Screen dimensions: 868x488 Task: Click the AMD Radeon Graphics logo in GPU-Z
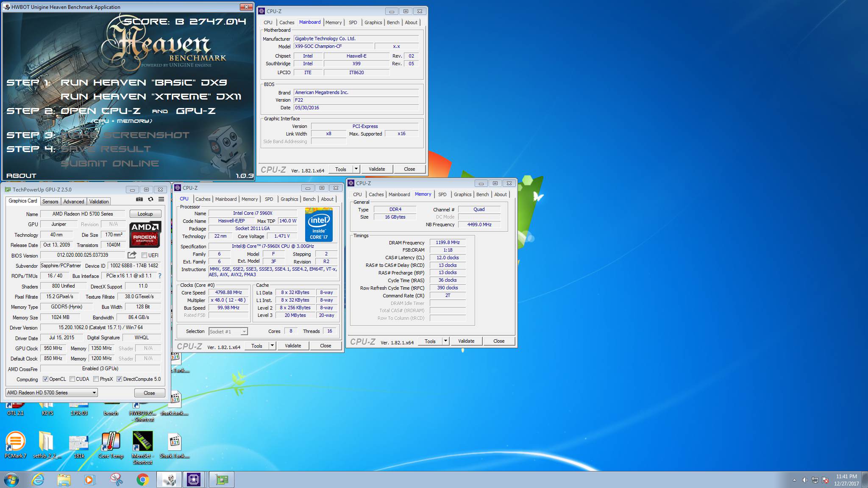click(145, 234)
